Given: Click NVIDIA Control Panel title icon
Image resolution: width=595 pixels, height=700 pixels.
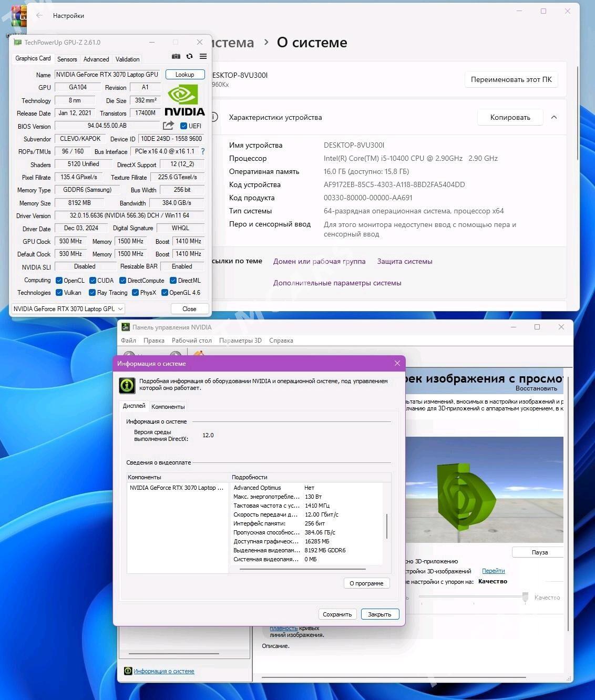Looking at the screenshot, I should [126, 327].
